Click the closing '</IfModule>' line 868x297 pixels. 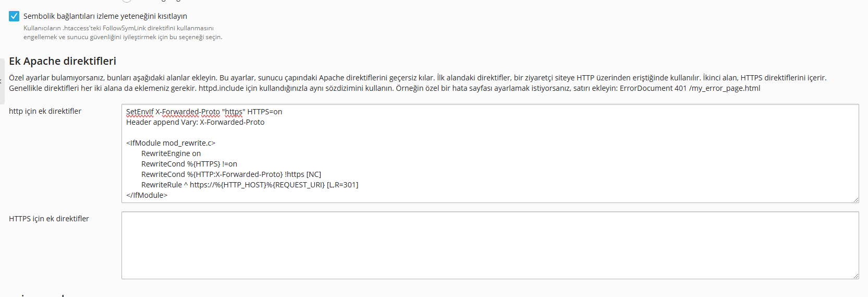coord(146,195)
